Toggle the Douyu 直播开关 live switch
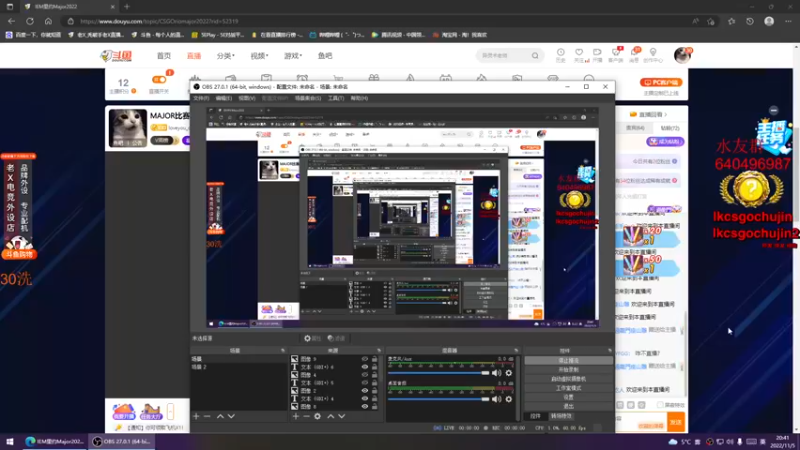This screenshot has height=450, width=800. (x=159, y=80)
